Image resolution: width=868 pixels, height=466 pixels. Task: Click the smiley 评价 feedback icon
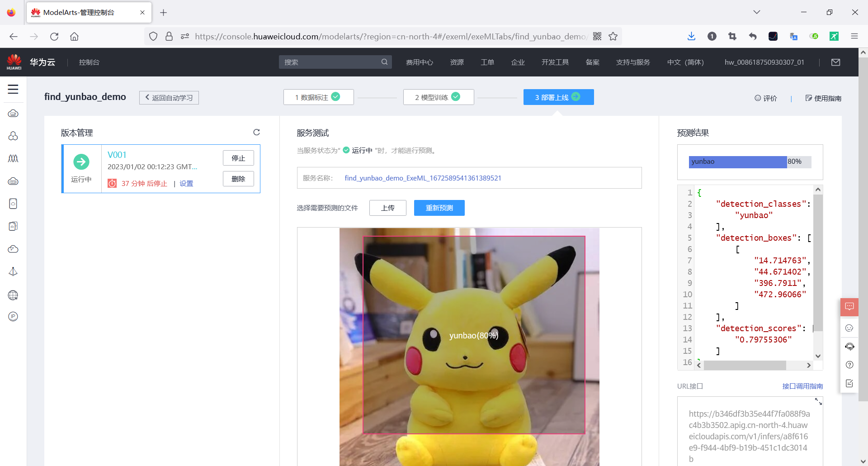point(765,98)
